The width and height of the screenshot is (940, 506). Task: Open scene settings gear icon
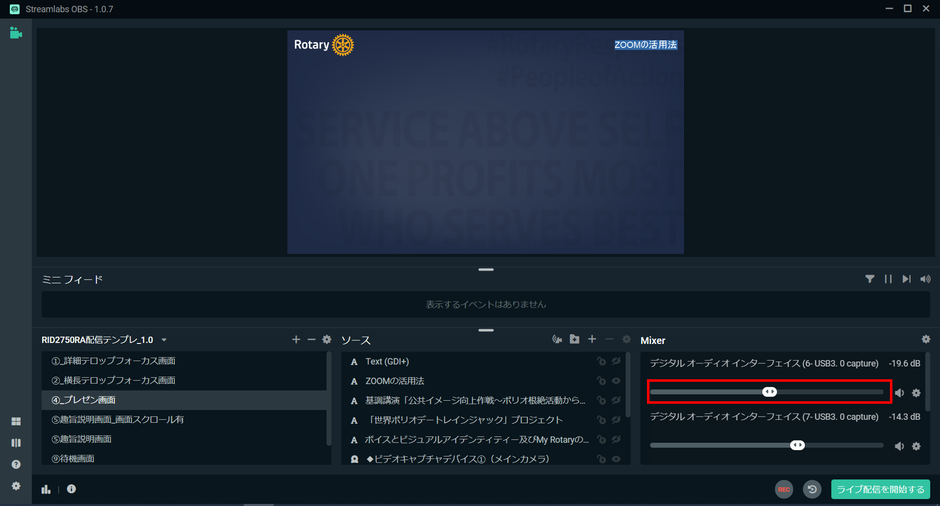[x=327, y=339]
